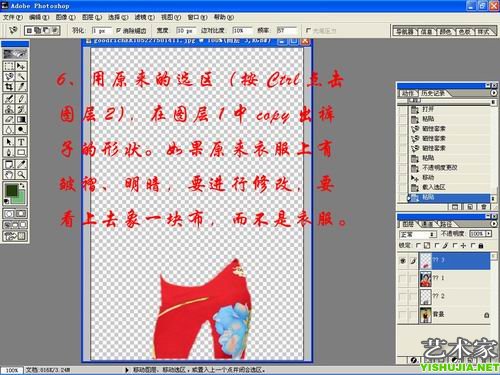Image resolution: width=500 pixels, height=375 pixels.
Task: Select the Gradient tool
Action: [x=21, y=119]
